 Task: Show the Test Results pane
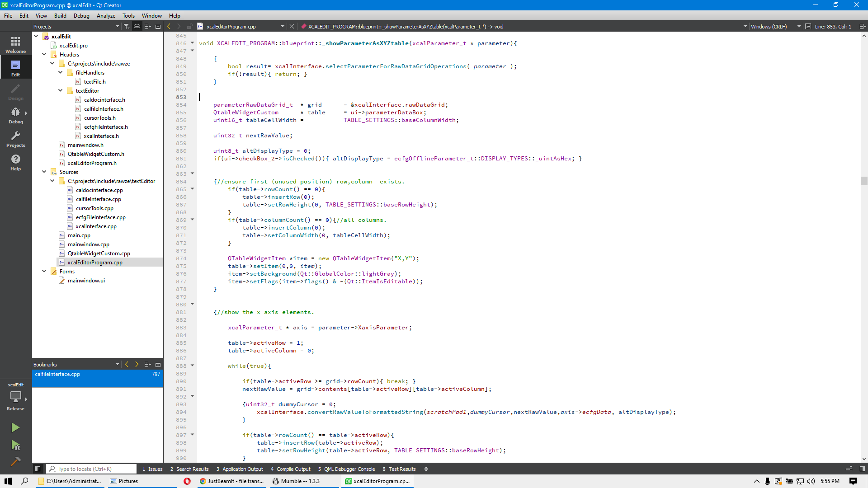point(399,469)
